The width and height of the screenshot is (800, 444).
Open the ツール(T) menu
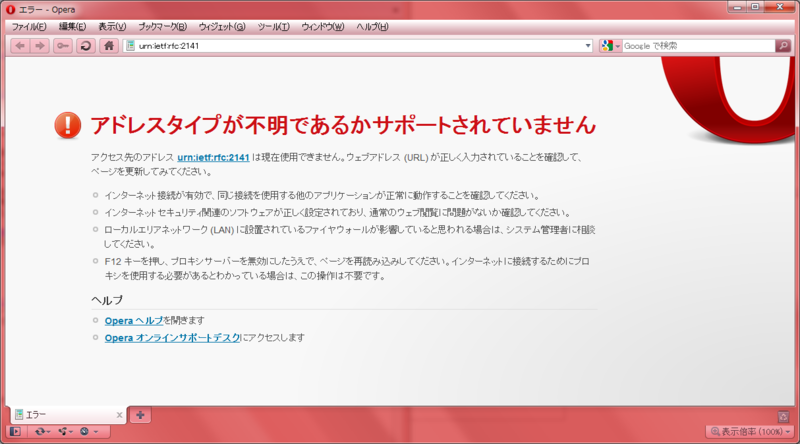[273, 27]
